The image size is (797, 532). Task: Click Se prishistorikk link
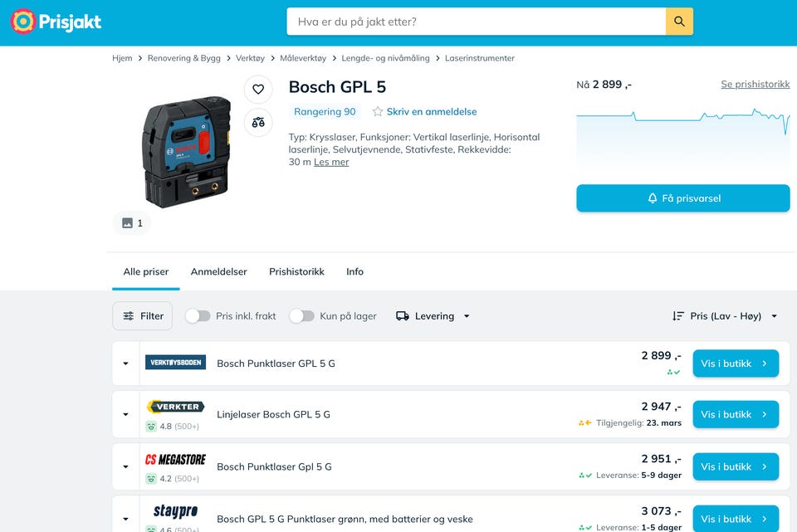(755, 84)
